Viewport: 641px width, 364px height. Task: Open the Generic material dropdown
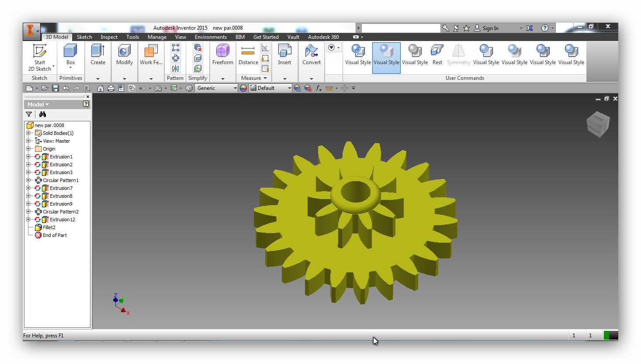(216, 88)
